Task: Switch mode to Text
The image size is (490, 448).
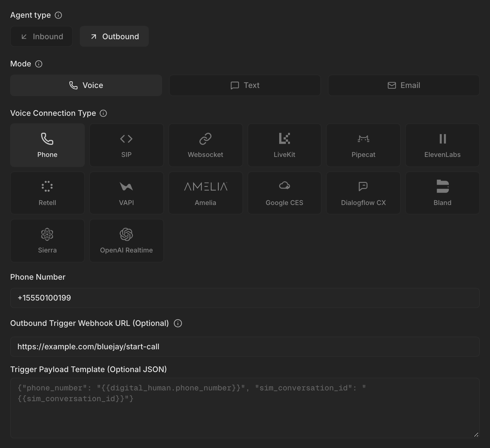Action: tap(245, 85)
